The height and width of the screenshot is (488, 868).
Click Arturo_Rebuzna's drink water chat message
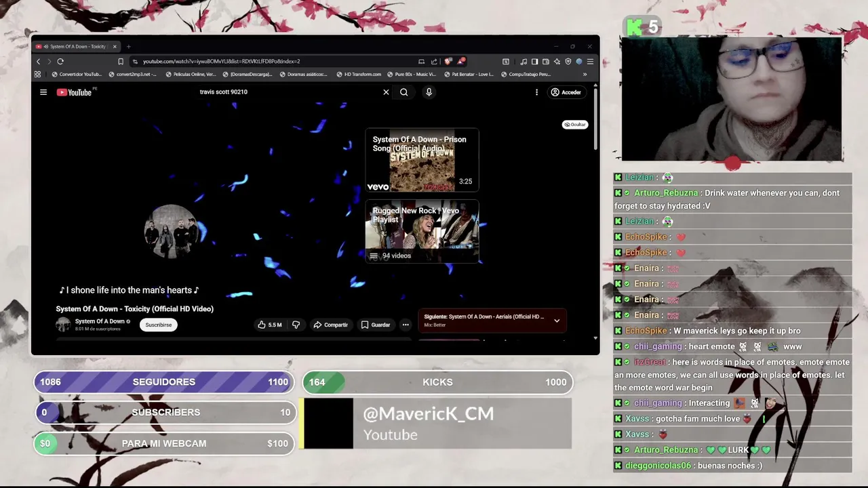(x=732, y=199)
